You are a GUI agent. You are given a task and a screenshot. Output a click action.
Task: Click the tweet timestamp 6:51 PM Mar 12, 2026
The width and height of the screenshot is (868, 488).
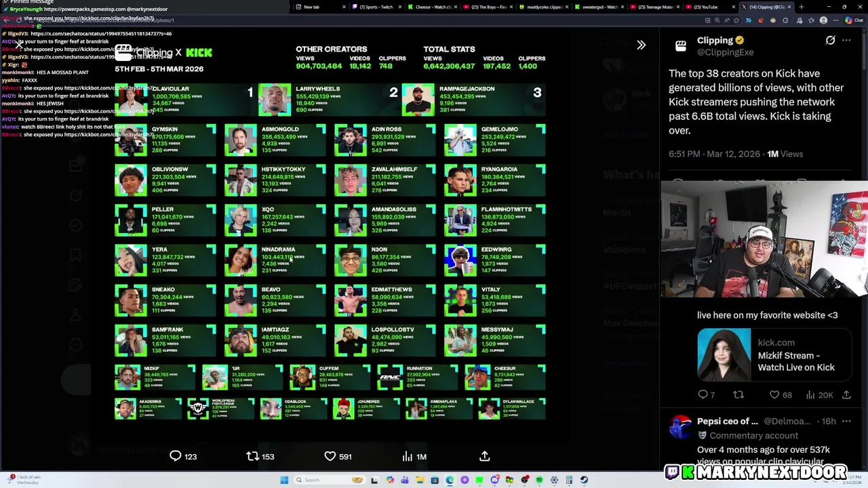click(x=715, y=154)
